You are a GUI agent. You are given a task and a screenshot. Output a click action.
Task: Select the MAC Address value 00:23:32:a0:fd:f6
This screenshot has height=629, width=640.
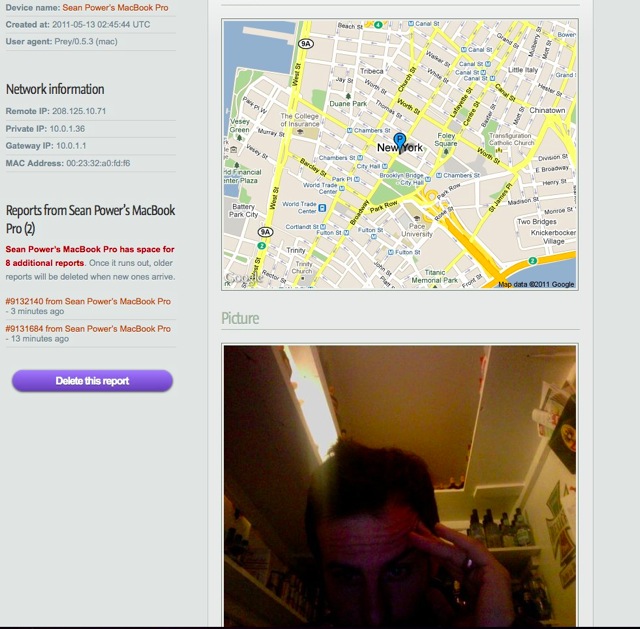[98, 163]
